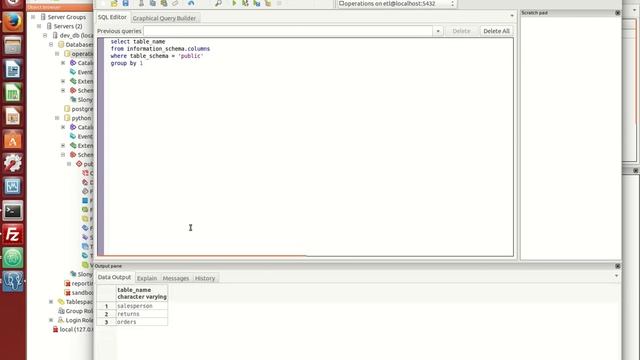Screen dimensions: 640x360
Task: Select the History output tab
Action: [205, 278]
